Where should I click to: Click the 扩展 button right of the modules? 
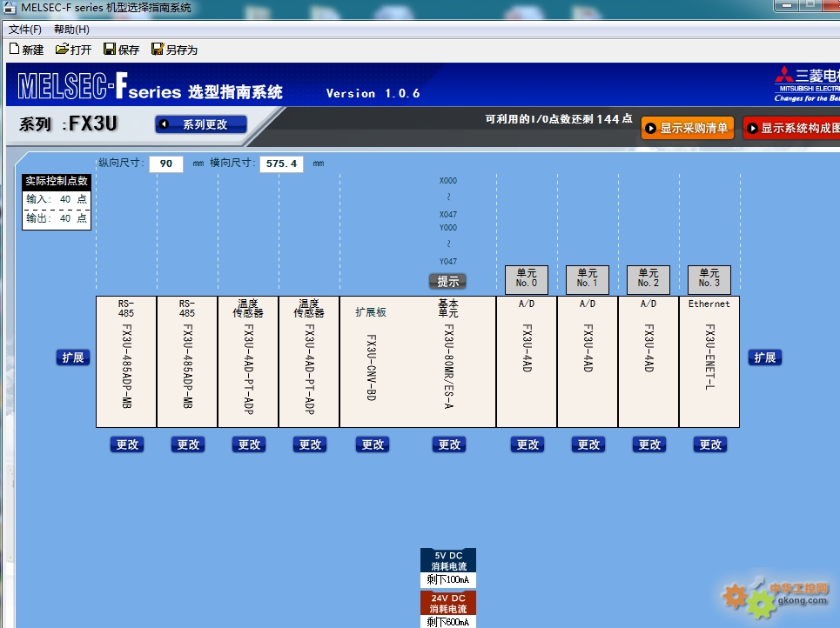pyautogui.click(x=765, y=357)
